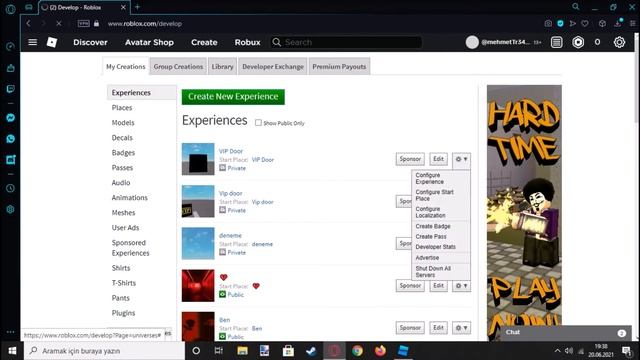The height and width of the screenshot is (360, 640).
Task: Open new browser tab with plus button
Action: point(137,7)
